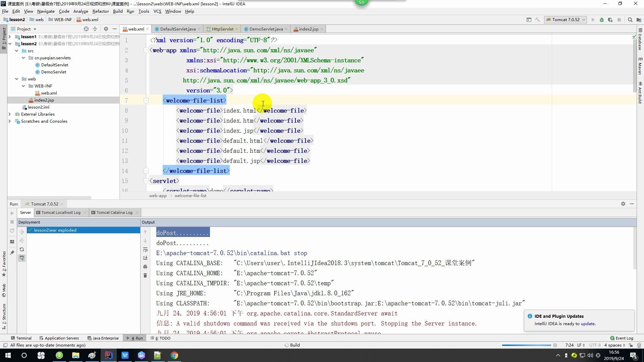Click the clear all trash icon in Output

point(145,276)
